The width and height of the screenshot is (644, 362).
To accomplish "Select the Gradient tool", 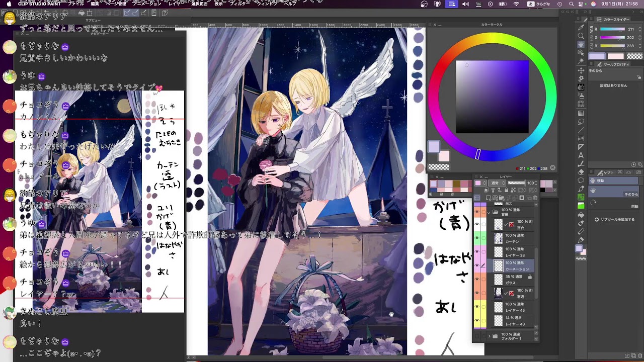I will coord(581,113).
